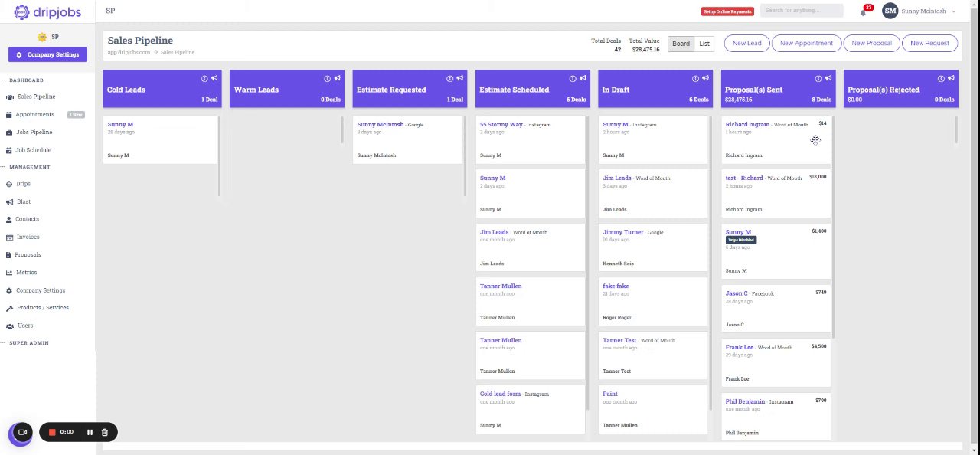Click the info icon on Proposal(s) Sent column
Image resolution: width=980 pixels, height=455 pixels.
[818, 78]
